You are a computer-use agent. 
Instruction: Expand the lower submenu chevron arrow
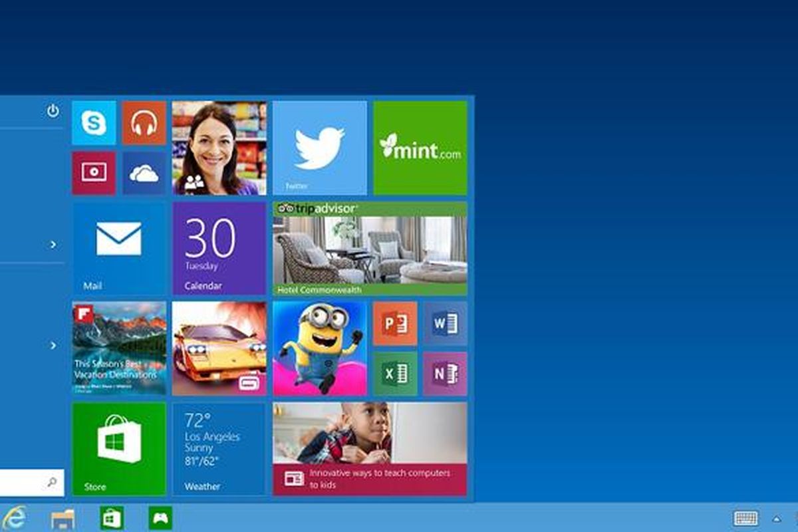coord(53,344)
